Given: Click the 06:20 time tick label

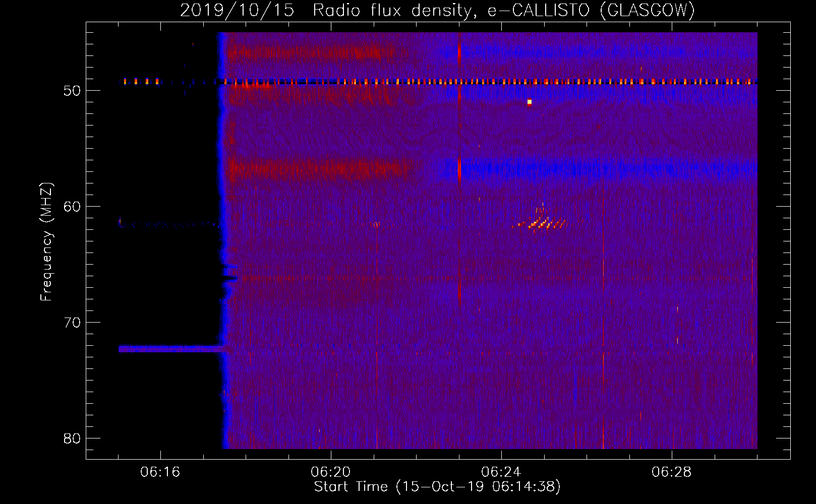Looking at the screenshot, I should [x=330, y=472].
